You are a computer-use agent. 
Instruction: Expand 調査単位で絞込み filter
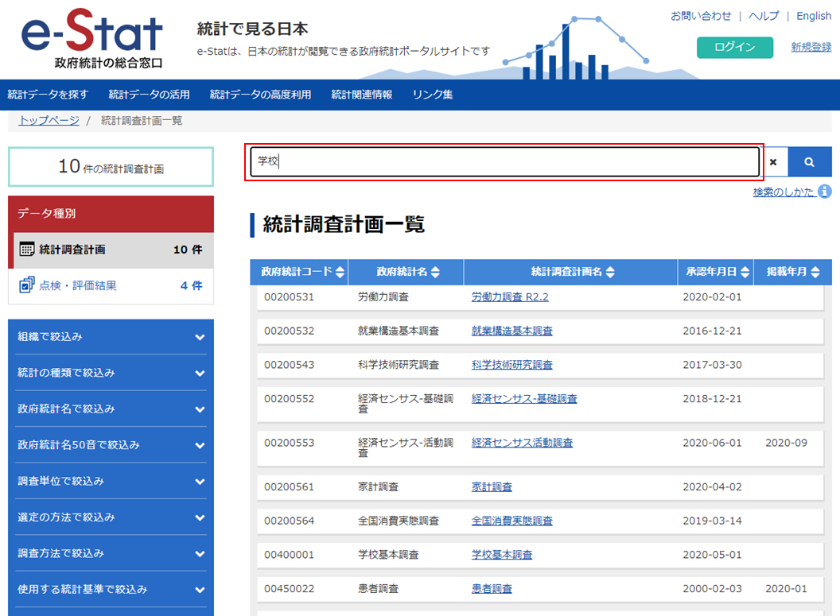click(x=111, y=481)
